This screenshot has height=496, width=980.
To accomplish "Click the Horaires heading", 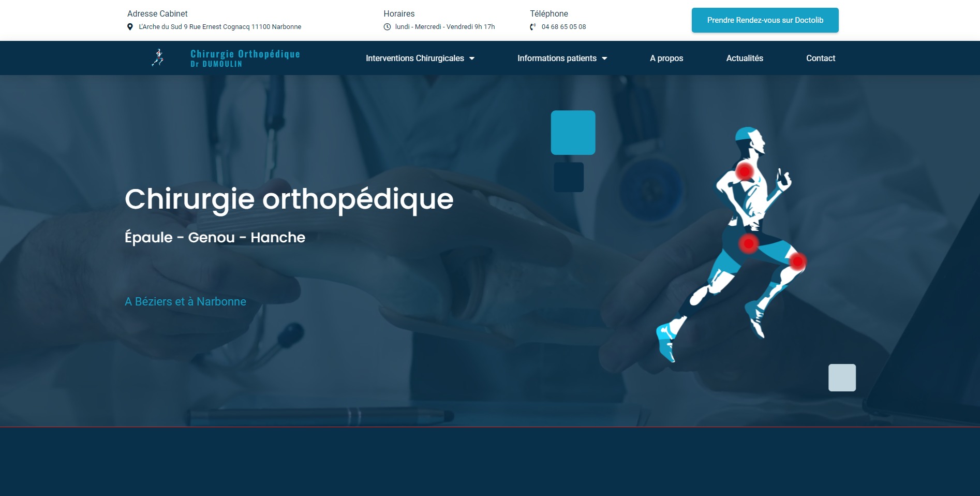I will (x=399, y=14).
